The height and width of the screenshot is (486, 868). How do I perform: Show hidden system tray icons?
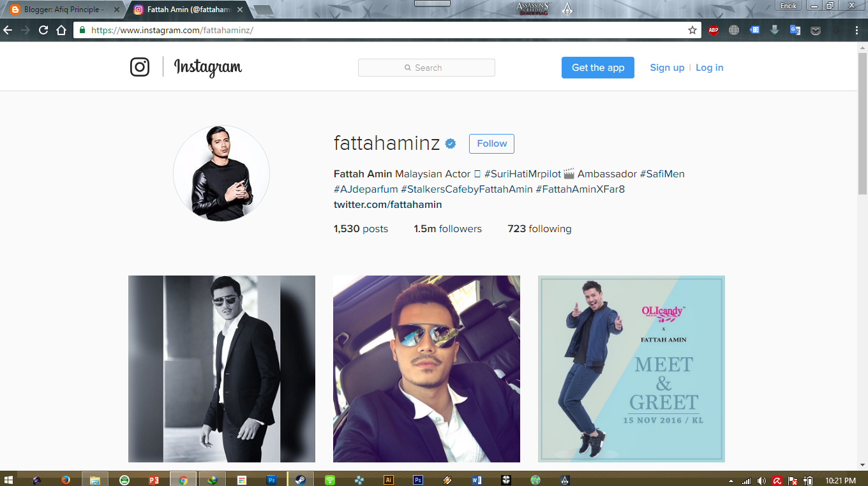[731, 480]
